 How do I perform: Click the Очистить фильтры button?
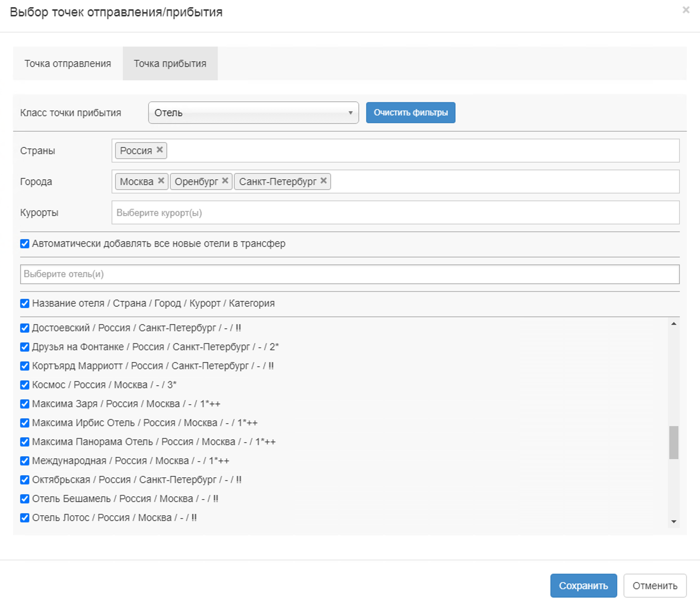click(410, 113)
